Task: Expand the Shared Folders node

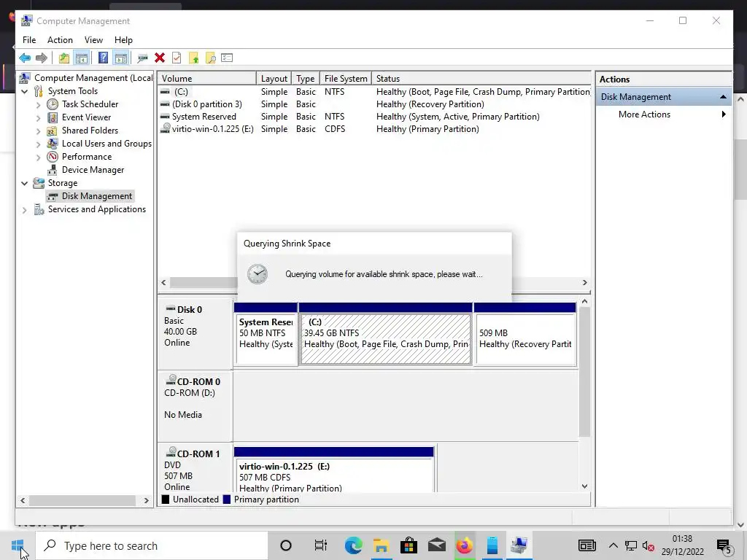Action: [39, 131]
